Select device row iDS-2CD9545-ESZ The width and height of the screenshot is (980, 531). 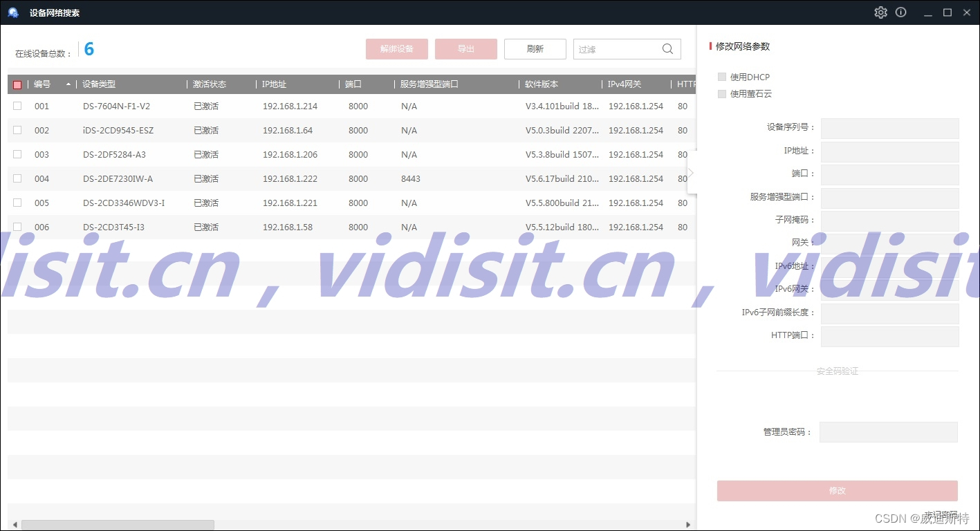[351, 130]
